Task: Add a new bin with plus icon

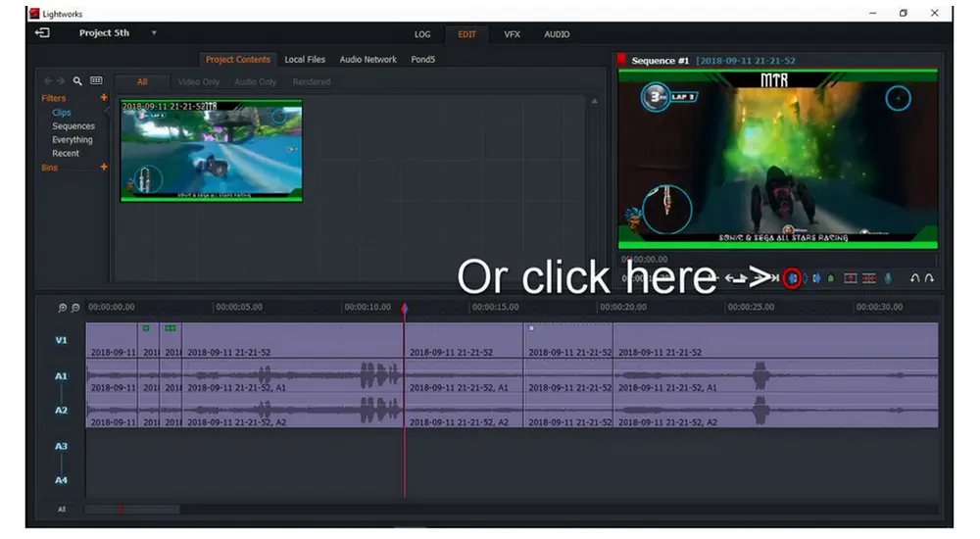Action: (104, 167)
